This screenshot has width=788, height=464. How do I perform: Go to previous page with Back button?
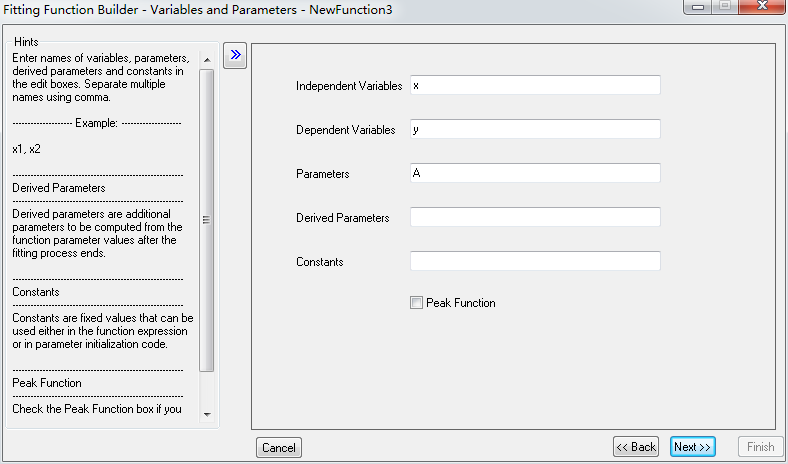point(636,447)
